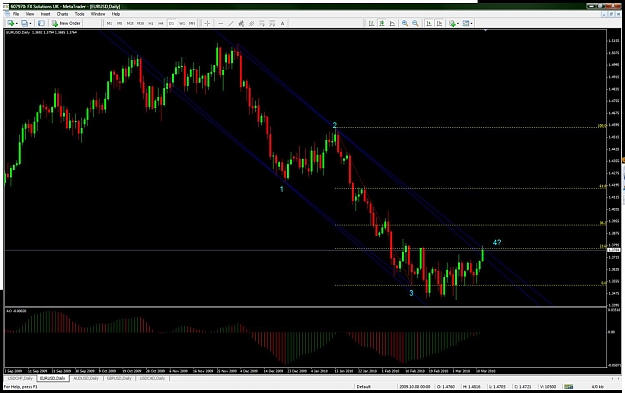This screenshot has width=625, height=393.
Task: Open the new chart toolbar icon
Action: pos(10,24)
